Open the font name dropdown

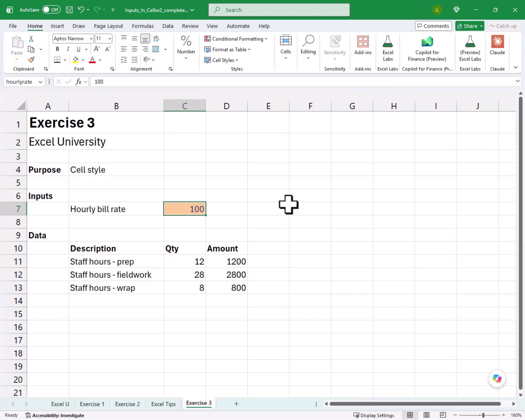tap(91, 38)
